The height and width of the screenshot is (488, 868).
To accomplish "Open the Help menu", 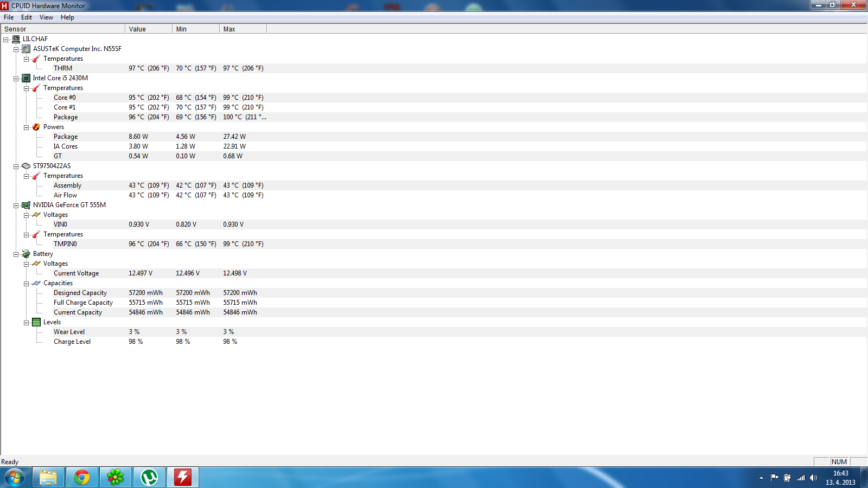I will pyautogui.click(x=67, y=17).
